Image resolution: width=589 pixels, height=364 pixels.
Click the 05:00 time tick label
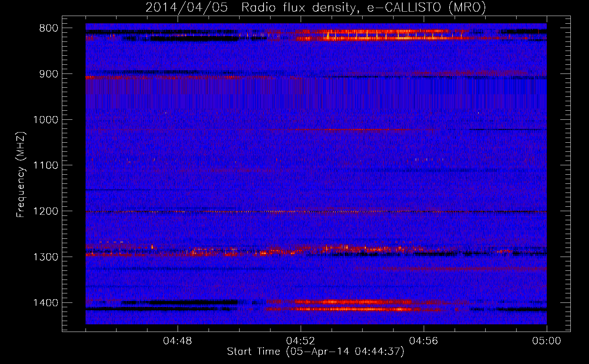coord(547,341)
